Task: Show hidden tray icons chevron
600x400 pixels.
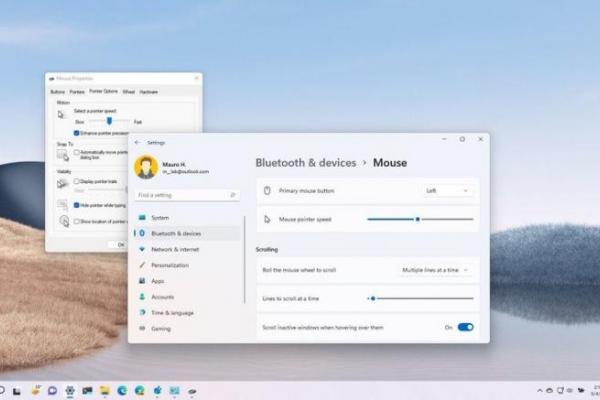Action: point(540,390)
